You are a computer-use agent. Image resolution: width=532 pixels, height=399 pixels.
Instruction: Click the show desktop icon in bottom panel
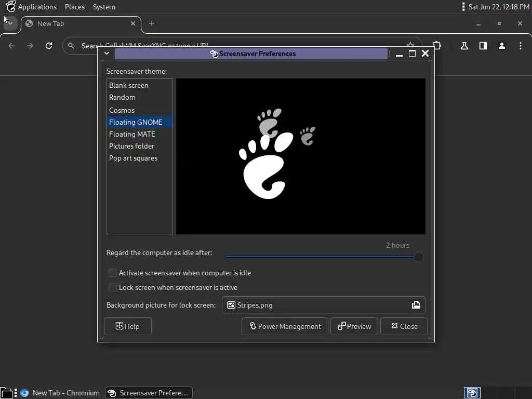click(x=6, y=393)
